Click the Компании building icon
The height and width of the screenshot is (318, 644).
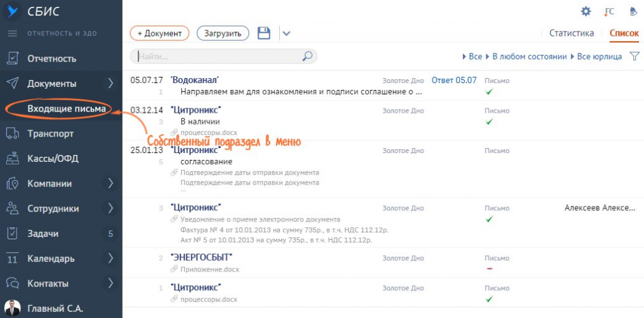coord(13,184)
